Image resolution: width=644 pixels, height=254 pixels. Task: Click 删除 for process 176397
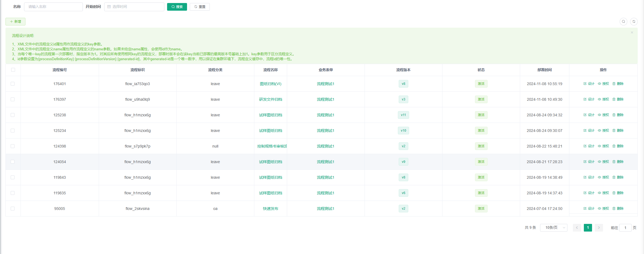pyautogui.click(x=618, y=99)
